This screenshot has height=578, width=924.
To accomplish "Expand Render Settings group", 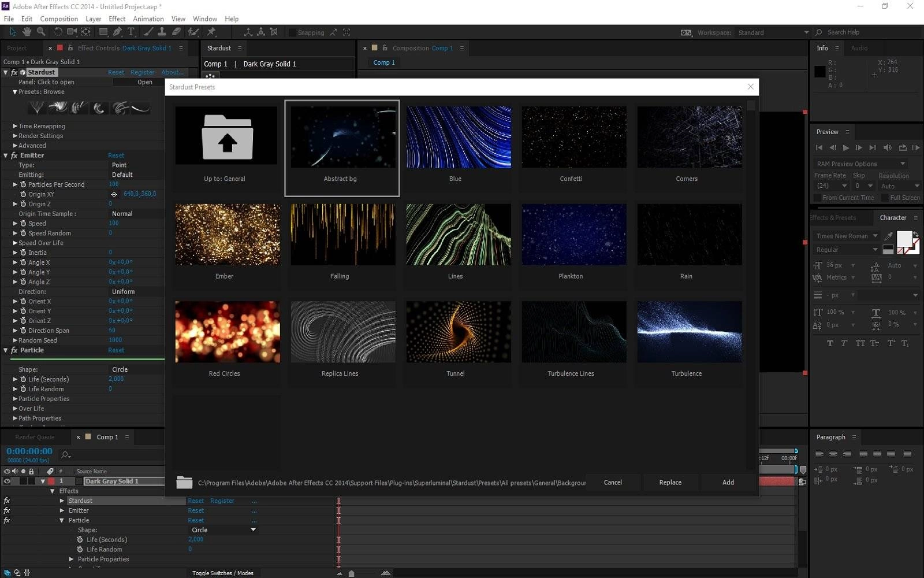I will point(15,136).
